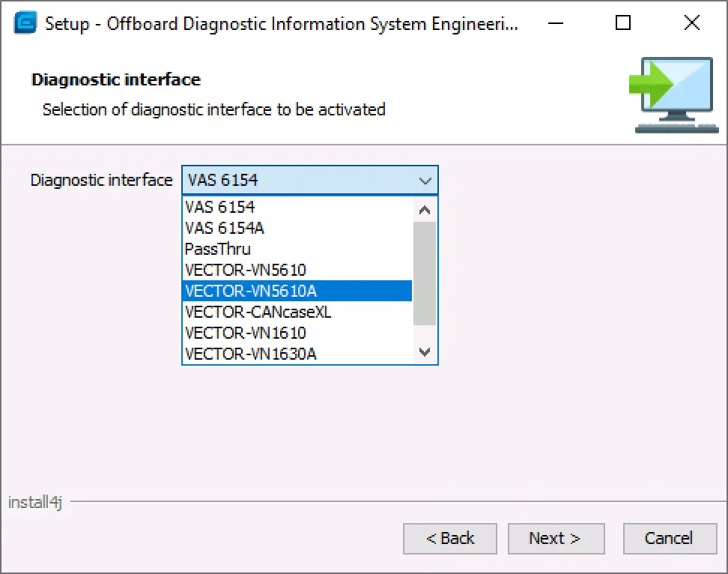The image size is (728, 574).
Task: Go back with the < Back button
Action: [x=450, y=538]
